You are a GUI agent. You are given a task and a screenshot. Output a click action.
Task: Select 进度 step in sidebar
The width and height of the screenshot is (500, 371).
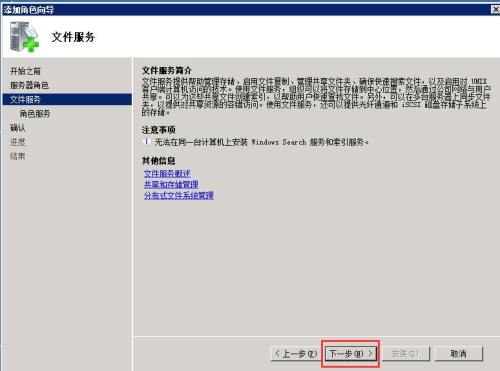coord(18,142)
